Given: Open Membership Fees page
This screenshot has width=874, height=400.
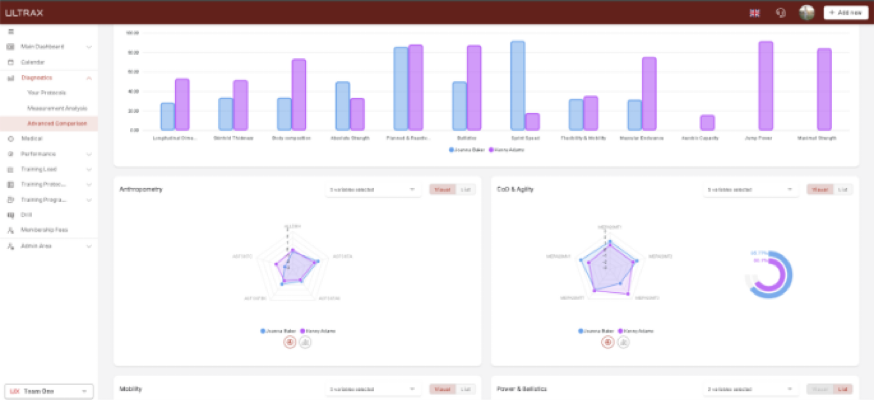Looking at the screenshot, I should (x=43, y=230).
